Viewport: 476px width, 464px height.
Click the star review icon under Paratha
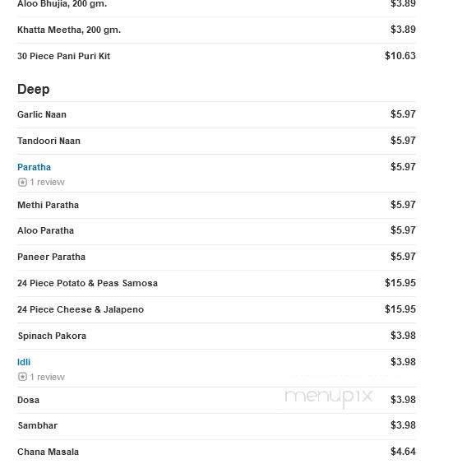click(x=22, y=183)
